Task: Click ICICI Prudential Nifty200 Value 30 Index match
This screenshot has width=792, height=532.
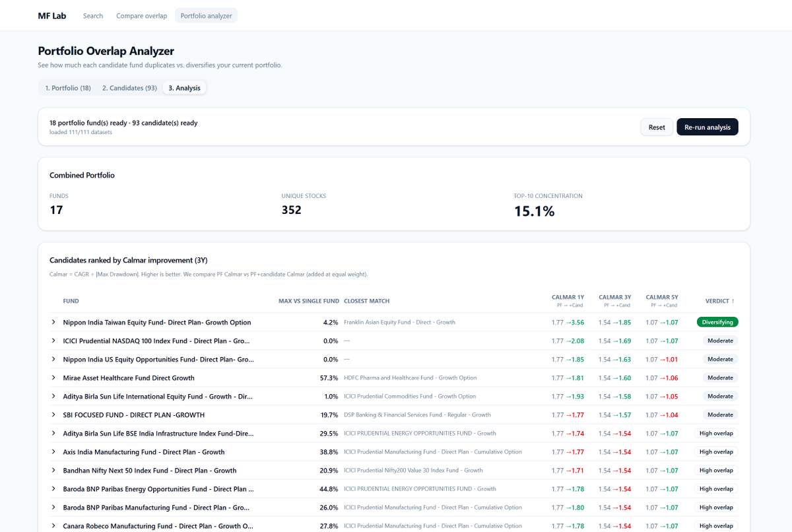Action: (413, 470)
